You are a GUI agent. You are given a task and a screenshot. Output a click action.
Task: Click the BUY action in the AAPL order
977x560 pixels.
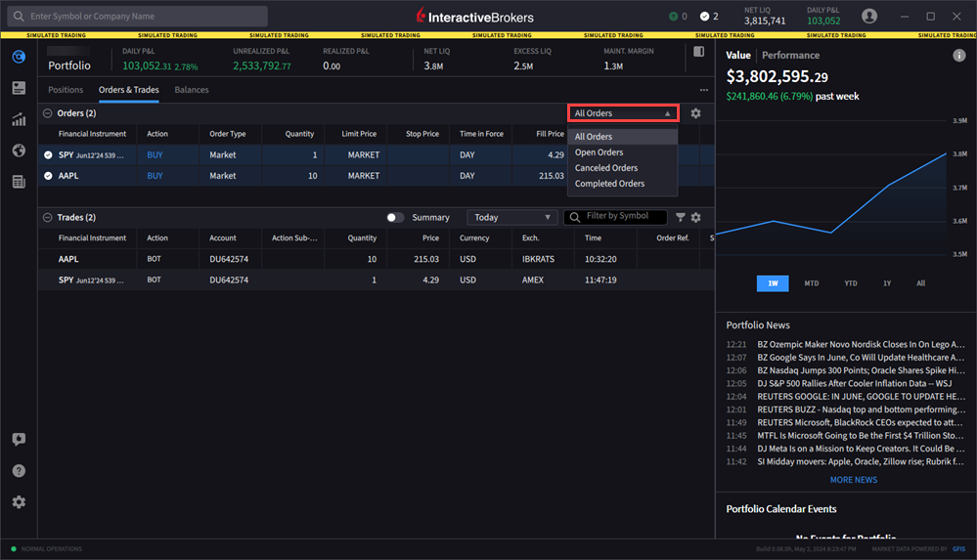(x=155, y=176)
